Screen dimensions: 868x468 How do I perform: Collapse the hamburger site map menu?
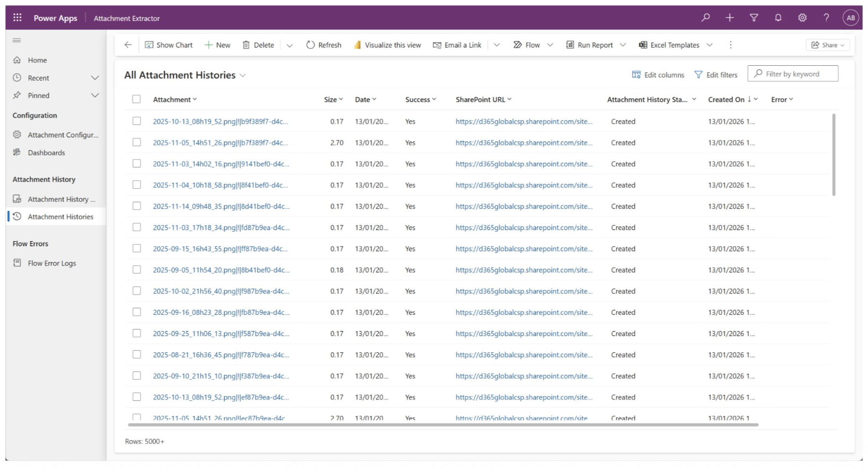[x=17, y=40]
